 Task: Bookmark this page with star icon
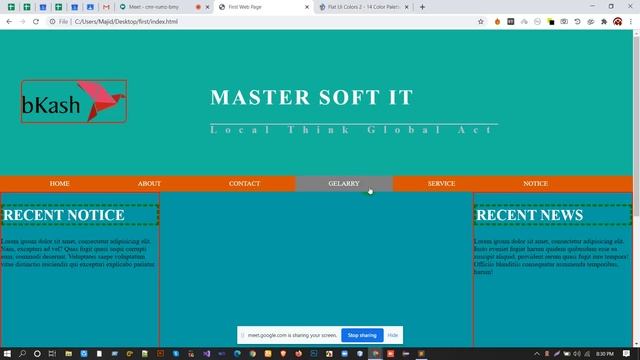click(481, 22)
